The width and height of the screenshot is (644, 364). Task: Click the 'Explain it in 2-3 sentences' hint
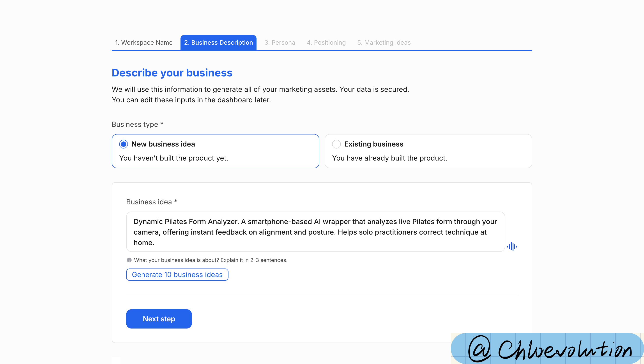(x=254, y=260)
